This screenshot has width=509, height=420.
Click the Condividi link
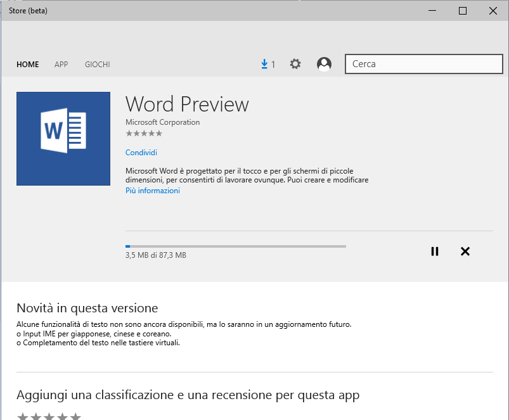(x=141, y=153)
